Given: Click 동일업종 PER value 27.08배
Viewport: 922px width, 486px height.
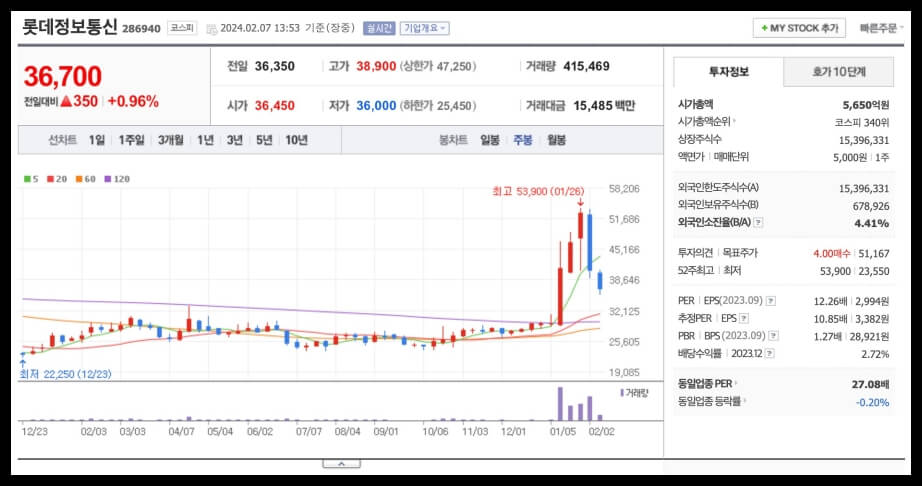Looking at the screenshot, I should pos(870,384).
